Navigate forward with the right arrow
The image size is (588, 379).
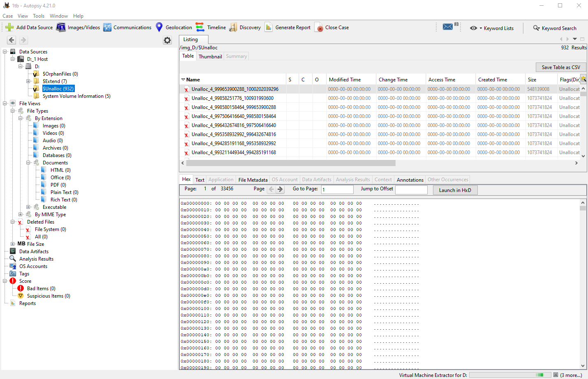(23, 40)
